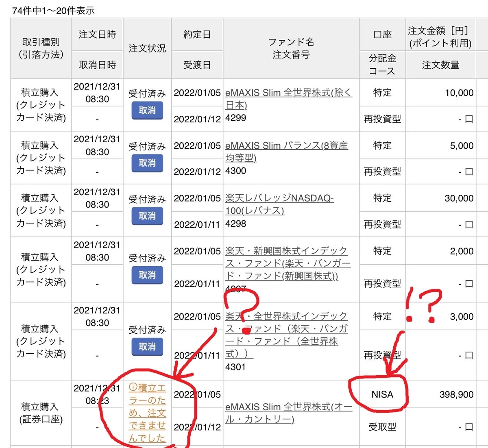Viewport: 488px width, 448px height.
Task: Open the 積立エラーのため、注文できませんでした error link
Action: click(x=147, y=413)
